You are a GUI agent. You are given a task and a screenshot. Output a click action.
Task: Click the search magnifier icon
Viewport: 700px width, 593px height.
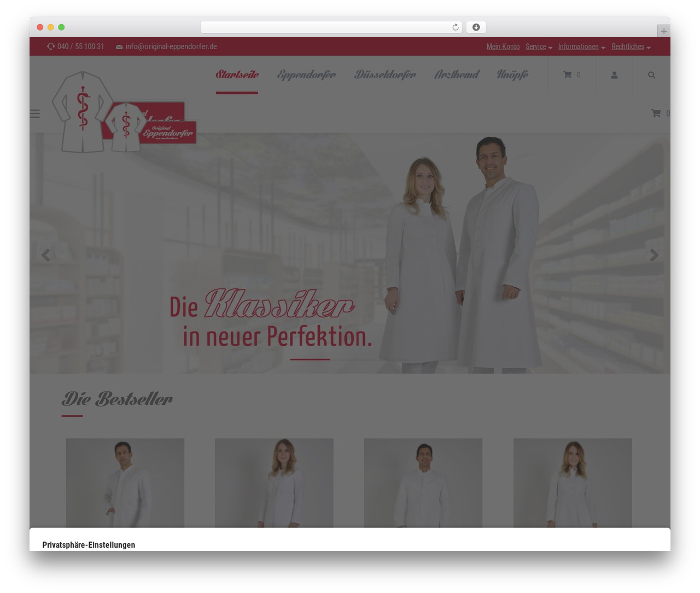point(651,75)
